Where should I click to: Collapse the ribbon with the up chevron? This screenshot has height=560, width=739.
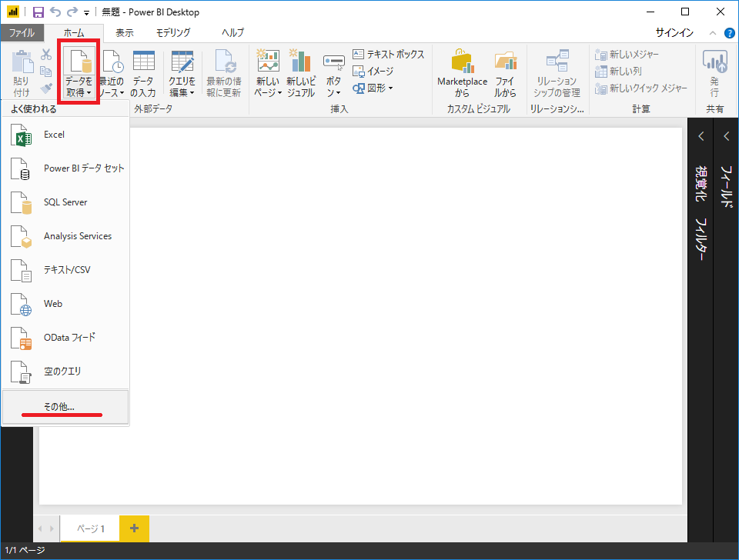(x=713, y=33)
